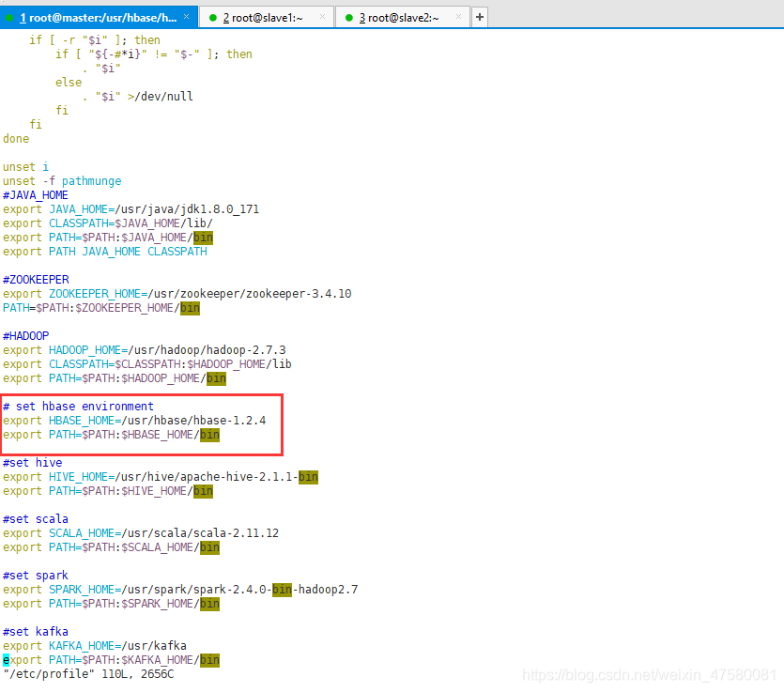This screenshot has width=784, height=692.
Task: Click the PATH=$PATH:$SPARK_HOME/bin line
Action: 111,604
